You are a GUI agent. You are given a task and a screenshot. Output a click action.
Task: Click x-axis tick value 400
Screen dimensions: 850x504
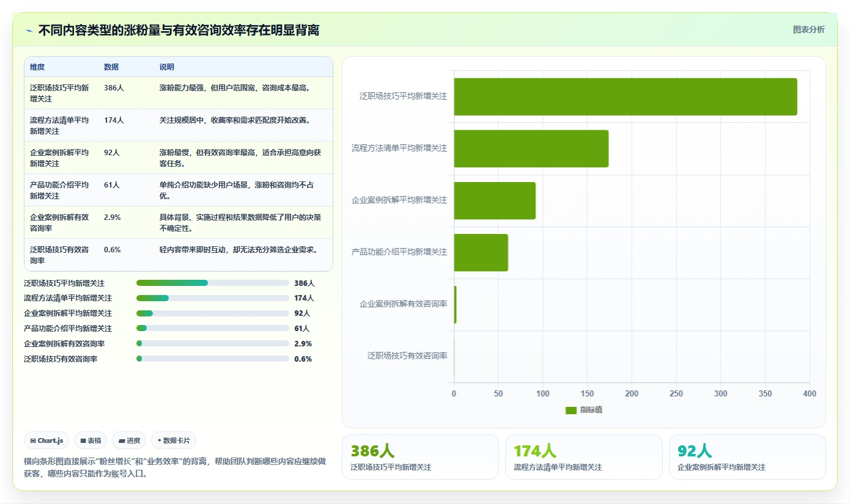coord(810,394)
